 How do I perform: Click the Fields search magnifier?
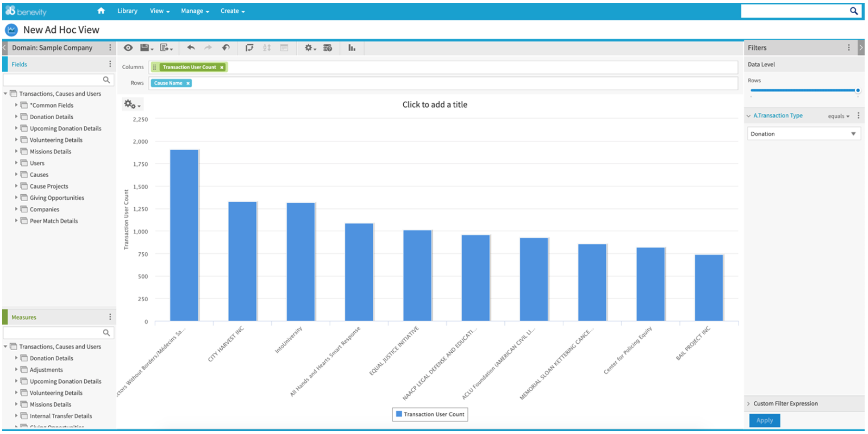pos(106,80)
